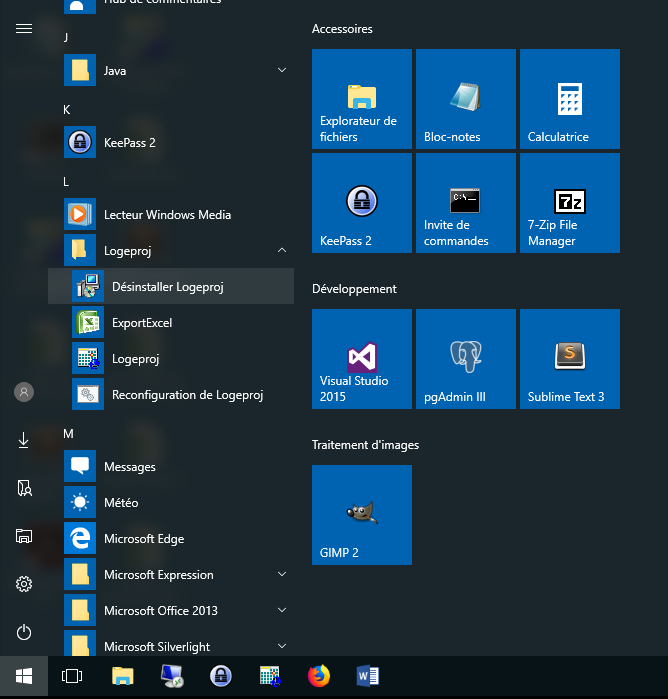Click the Microsoft Office 2013 folder name
This screenshot has height=699, width=668.
point(161,611)
